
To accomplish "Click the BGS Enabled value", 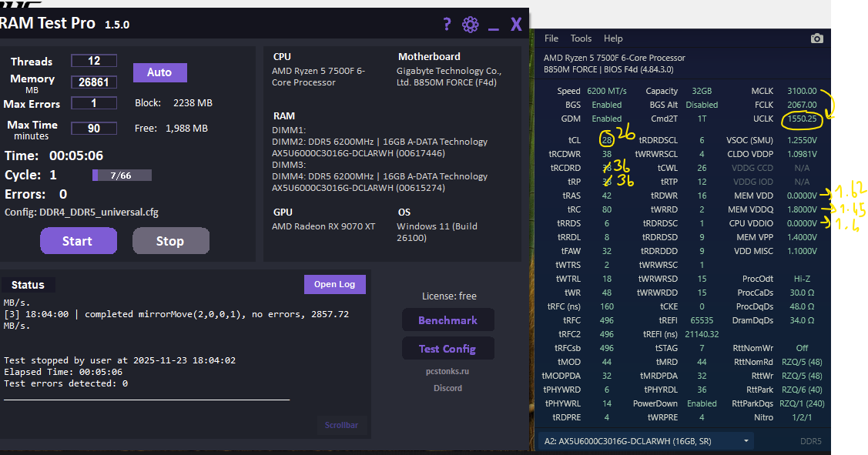I will click(607, 105).
